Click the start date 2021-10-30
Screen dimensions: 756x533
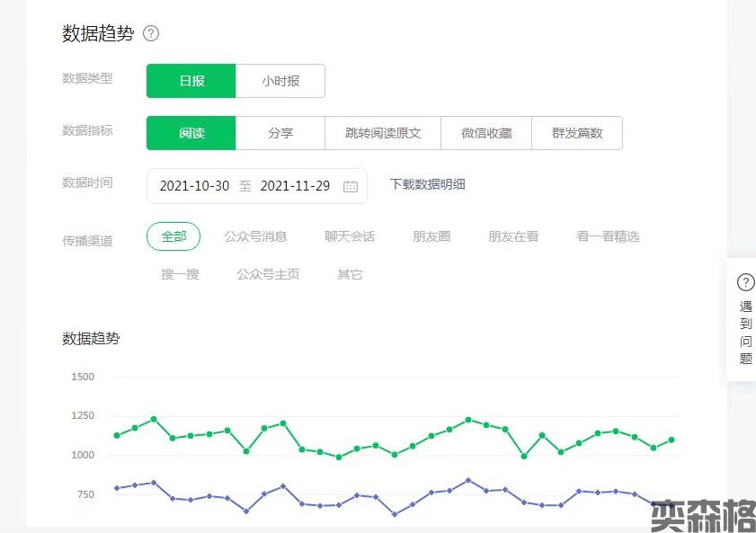pos(194,186)
